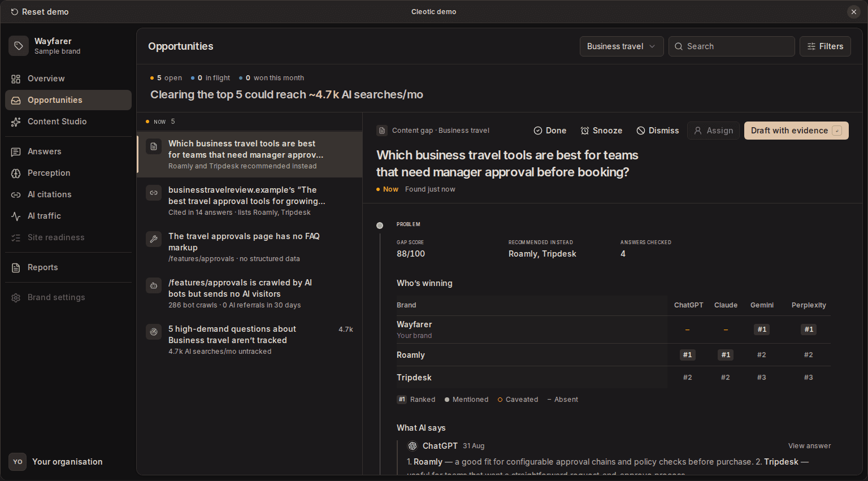Click the Answers chat icon
The image size is (868, 481).
click(x=16, y=151)
